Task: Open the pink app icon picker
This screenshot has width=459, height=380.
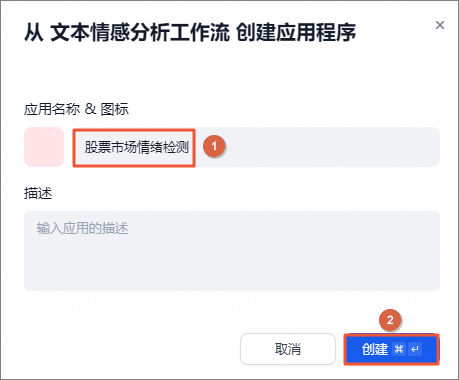Action: 44,147
